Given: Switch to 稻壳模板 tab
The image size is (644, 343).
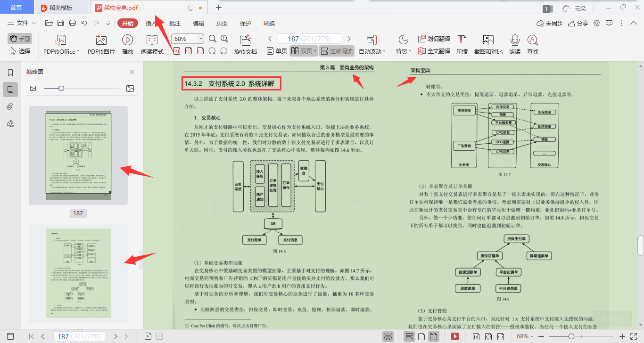Looking at the screenshot, I should 61,8.
